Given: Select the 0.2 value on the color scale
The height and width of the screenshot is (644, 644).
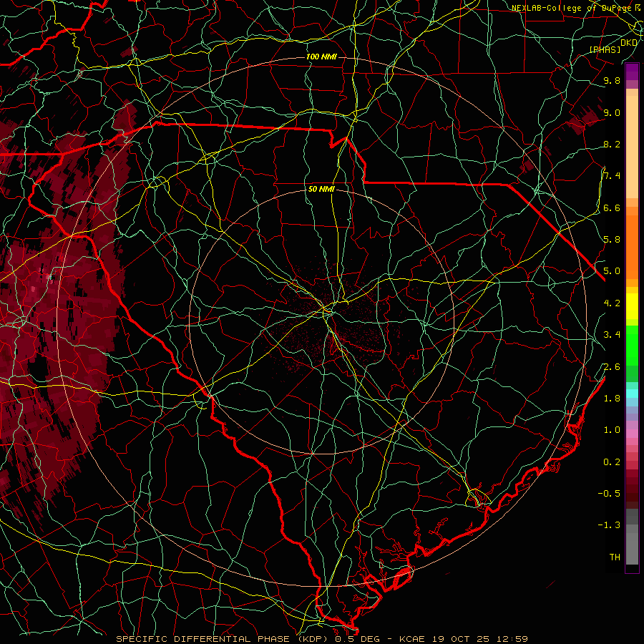Looking at the screenshot, I should 612,462.
